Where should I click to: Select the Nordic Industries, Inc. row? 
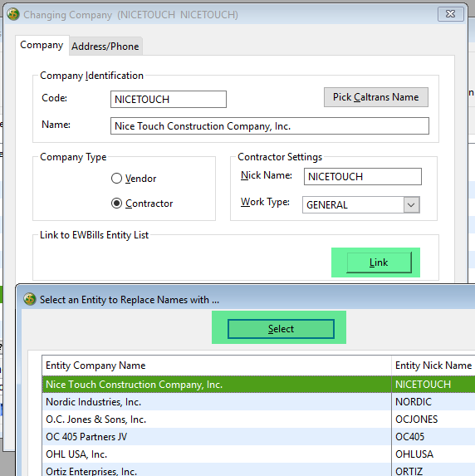pyautogui.click(x=258, y=402)
